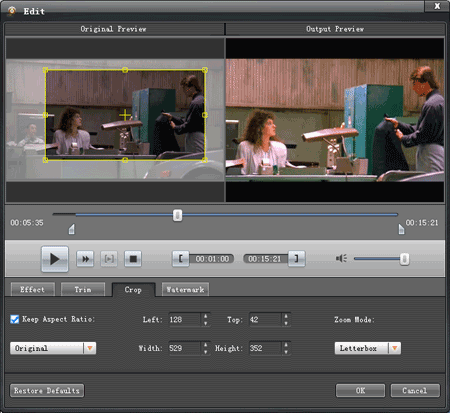Image resolution: width=450 pixels, height=413 pixels.
Task: Close the Edit dialog with X
Action: coord(437,6)
